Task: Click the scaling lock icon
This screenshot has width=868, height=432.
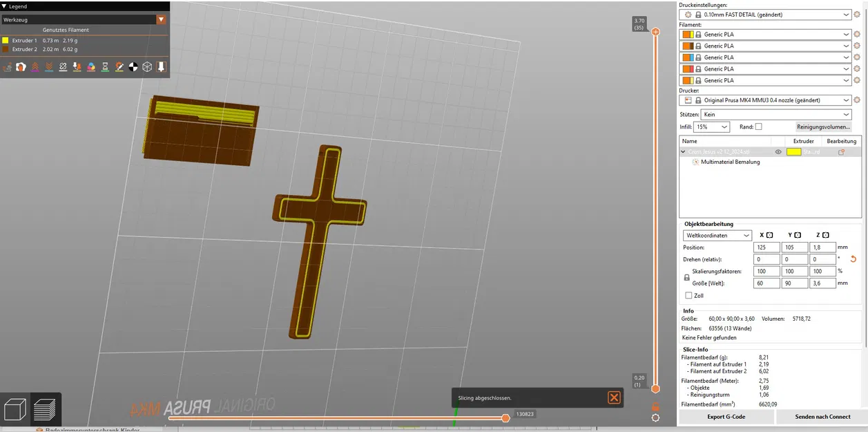Action: (686, 277)
